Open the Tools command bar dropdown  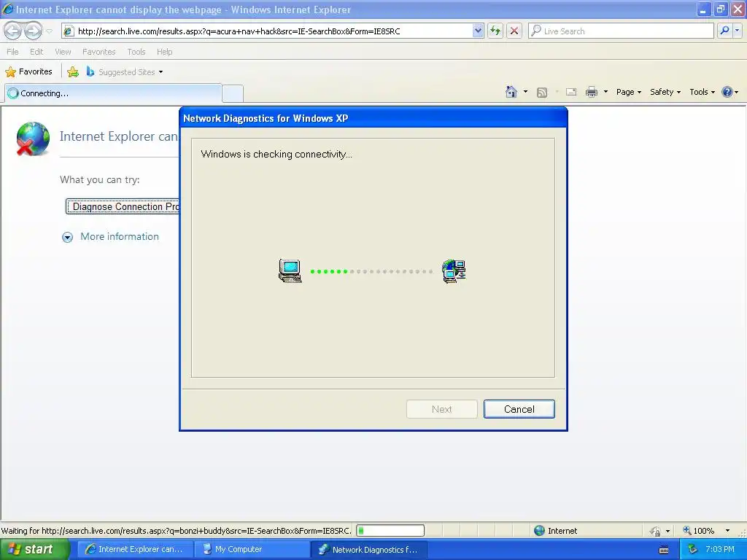pos(703,92)
